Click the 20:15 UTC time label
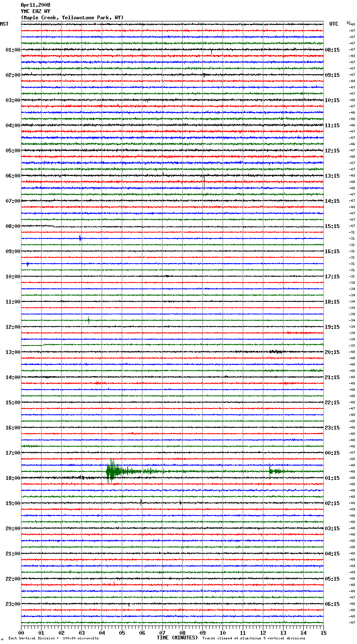 (332, 352)
